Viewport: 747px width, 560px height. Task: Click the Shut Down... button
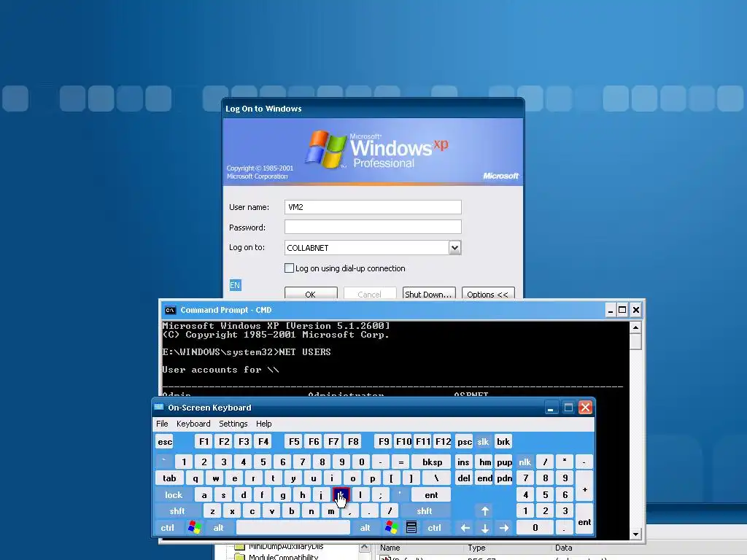click(x=429, y=294)
